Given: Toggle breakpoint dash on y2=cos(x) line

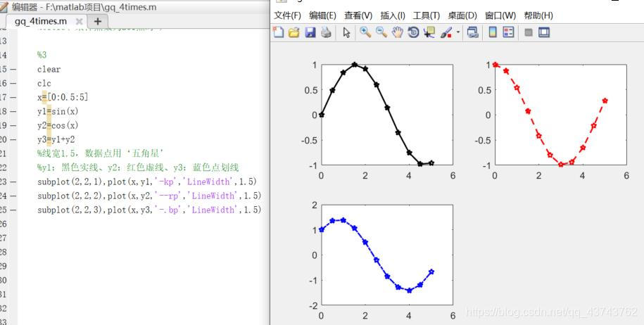Looking at the screenshot, I should 13,125.
